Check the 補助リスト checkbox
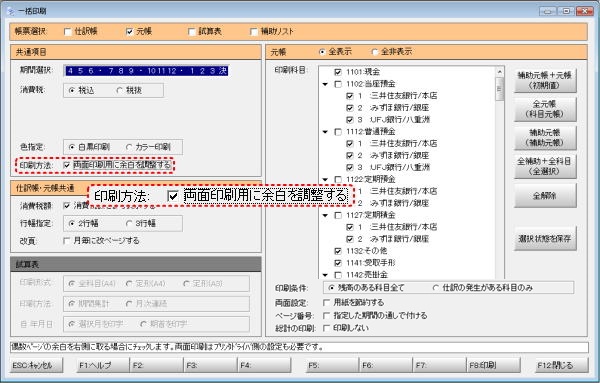The height and width of the screenshot is (383, 600). tap(253, 32)
